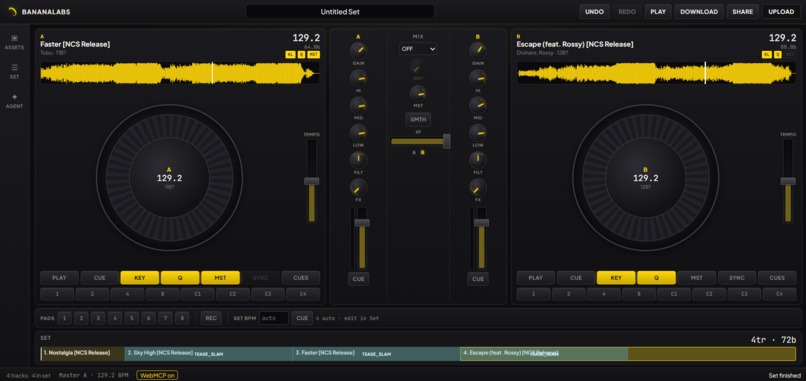Click CUE transport button on deck A

coord(100,278)
